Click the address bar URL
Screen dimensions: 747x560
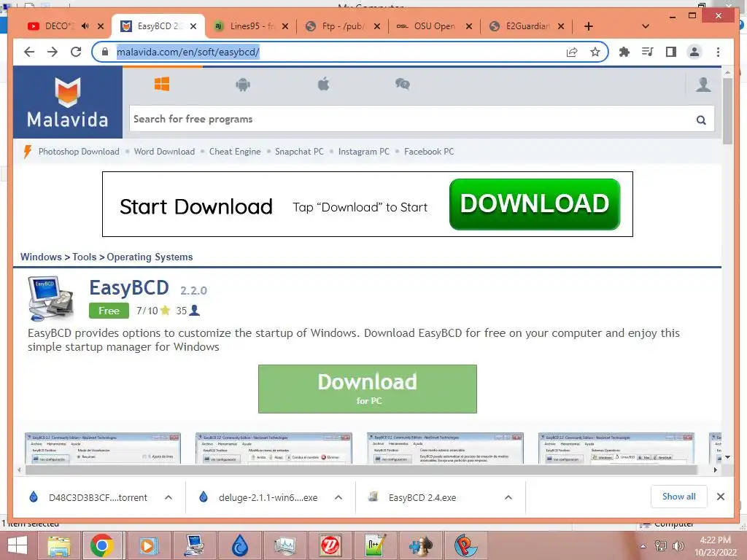(x=188, y=52)
